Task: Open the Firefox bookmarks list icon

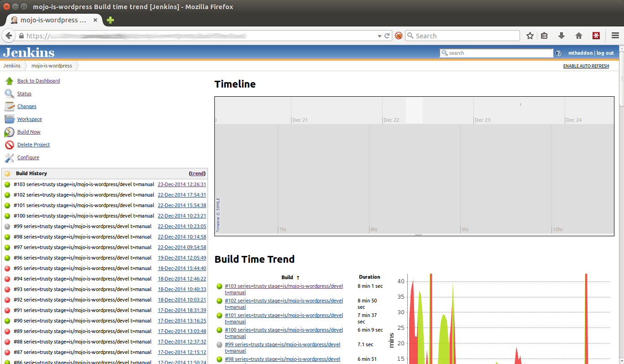Action: 544,36
